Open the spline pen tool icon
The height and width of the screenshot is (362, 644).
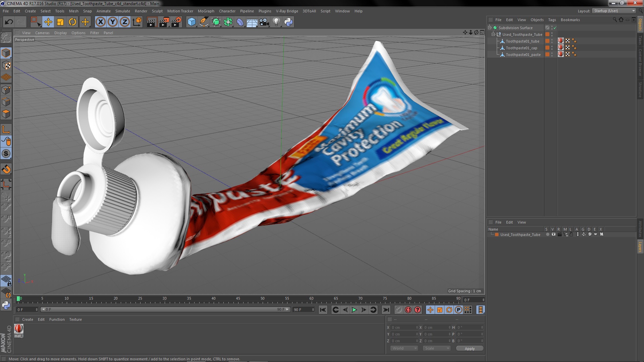204,22
